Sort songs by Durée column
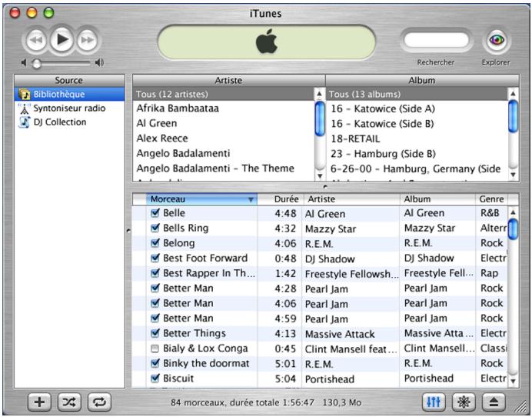The width and height of the screenshot is (532, 417). 281,199
